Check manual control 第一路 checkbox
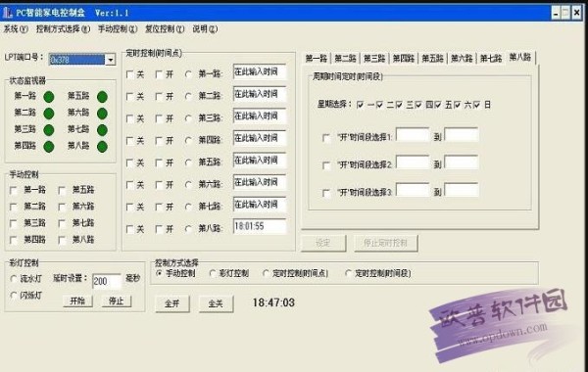The image size is (588, 372). point(14,191)
